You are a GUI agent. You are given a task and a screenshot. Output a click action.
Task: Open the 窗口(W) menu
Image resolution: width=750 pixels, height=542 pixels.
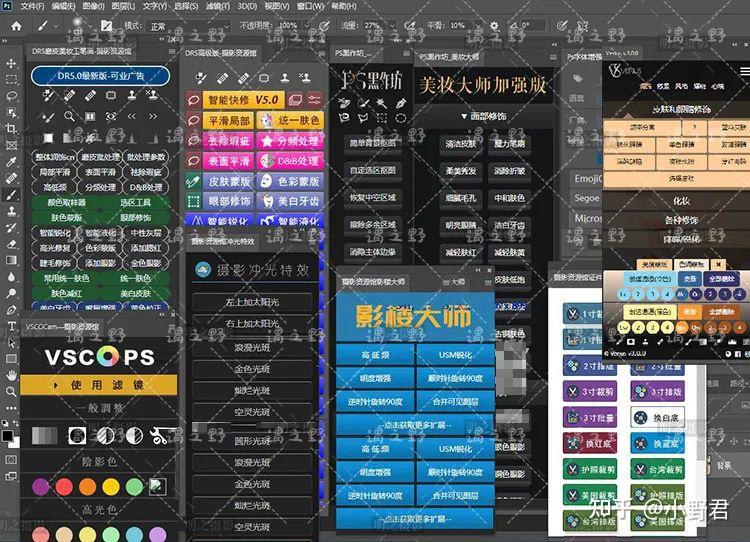[310, 6]
